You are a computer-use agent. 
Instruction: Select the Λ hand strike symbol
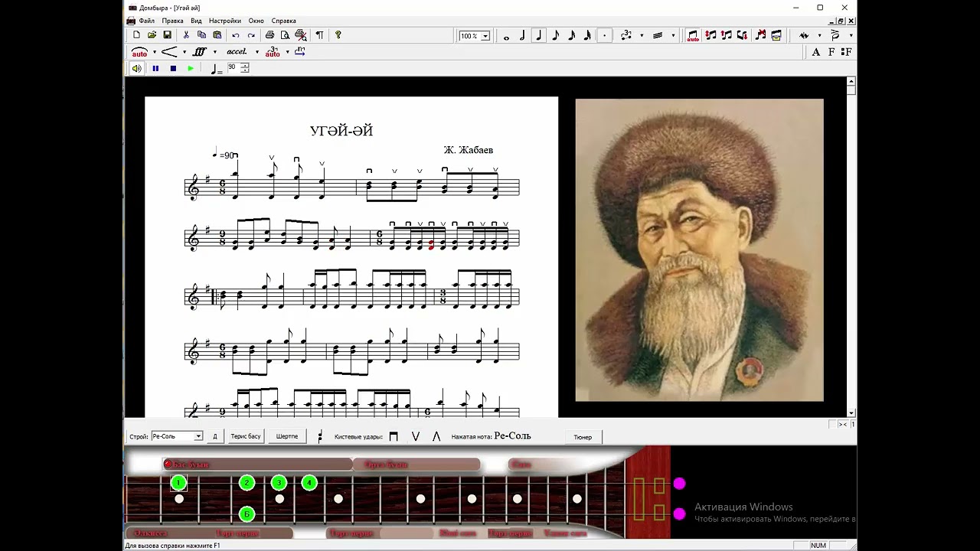coord(436,436)
